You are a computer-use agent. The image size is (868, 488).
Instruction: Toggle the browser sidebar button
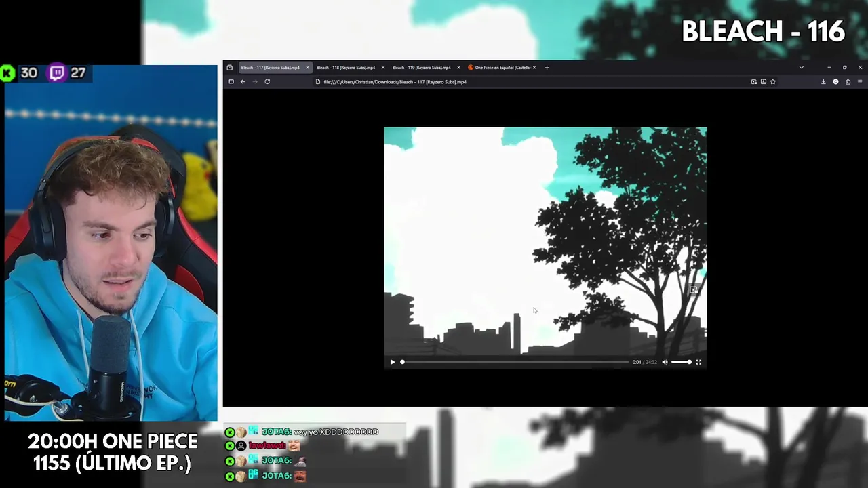point(231,82)
